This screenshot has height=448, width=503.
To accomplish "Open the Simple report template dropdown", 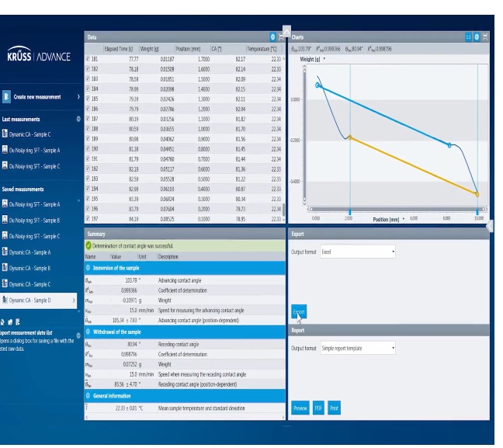I will pyautogui.click(x=358, y=348).
